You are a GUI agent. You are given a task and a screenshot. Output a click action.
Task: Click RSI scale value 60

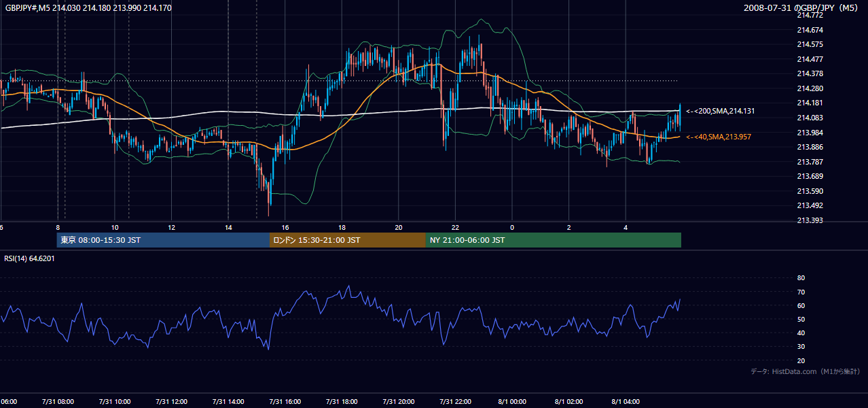click(x=801, y=305)
